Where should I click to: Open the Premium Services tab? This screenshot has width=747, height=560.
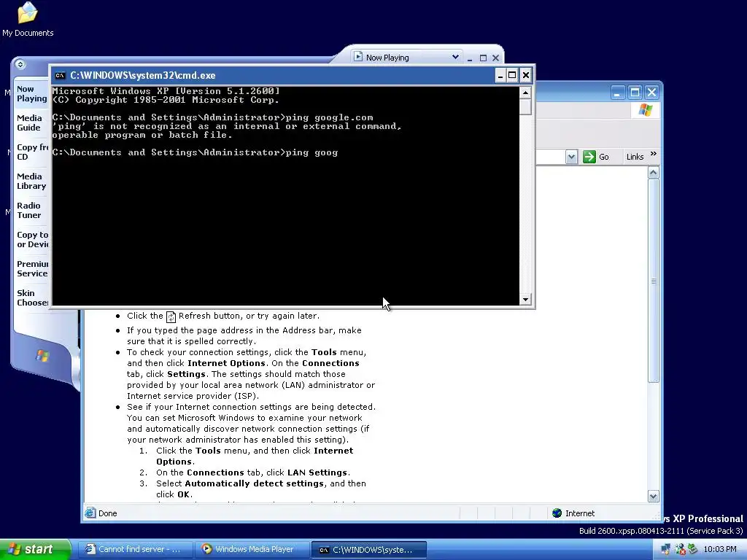(x=32, y=268)
